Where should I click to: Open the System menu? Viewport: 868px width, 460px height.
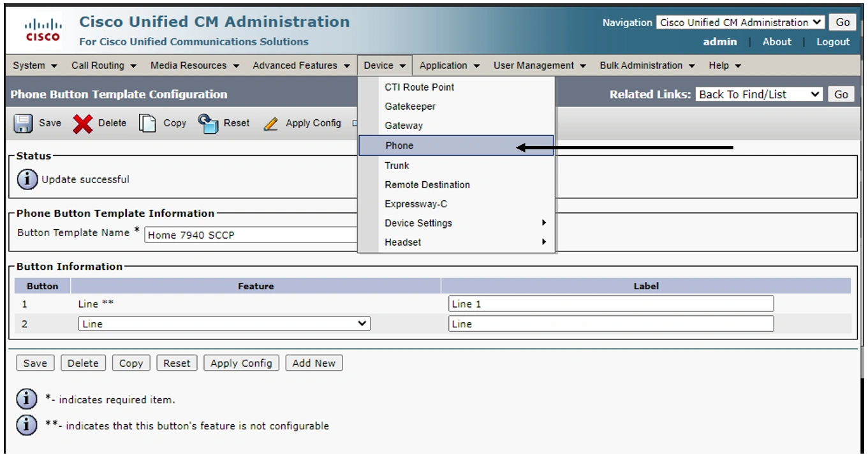pos(35,66)
